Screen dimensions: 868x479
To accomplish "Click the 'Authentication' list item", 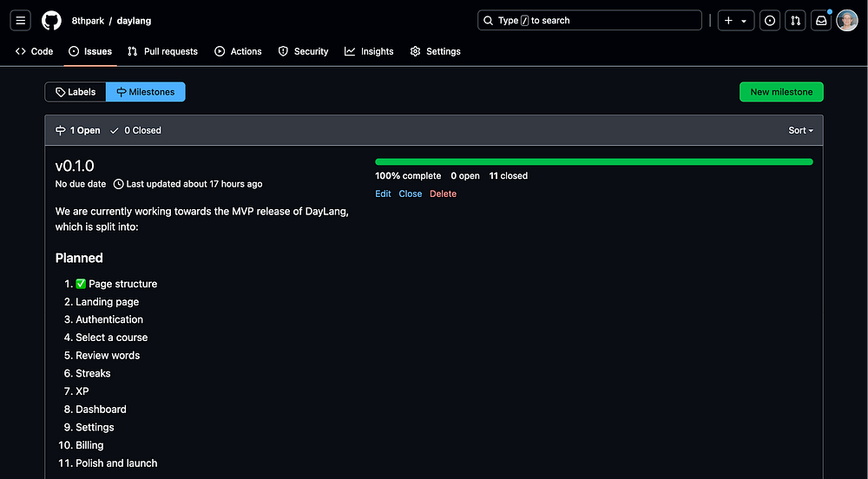I will pos(109,319).
